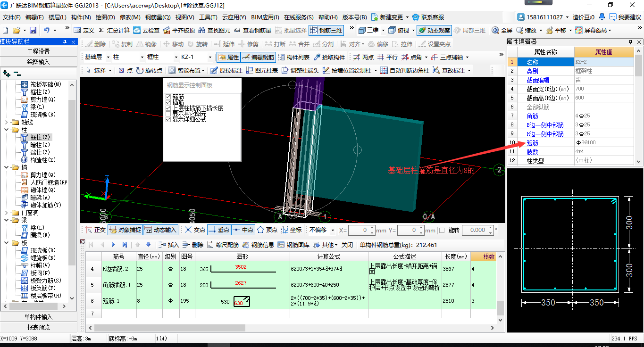Click 联系客服 contact support
Viewport: 644px width, 347px height.
428,17
